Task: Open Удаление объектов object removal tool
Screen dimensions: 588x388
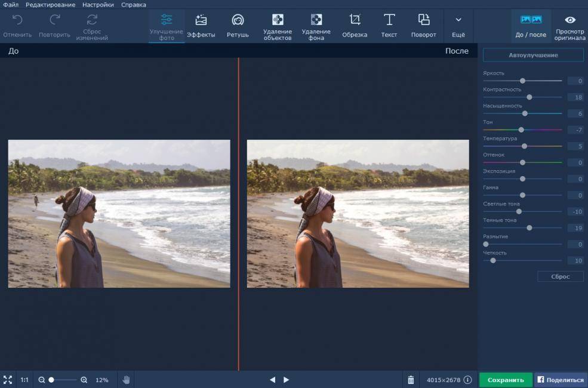Action: 278,26
